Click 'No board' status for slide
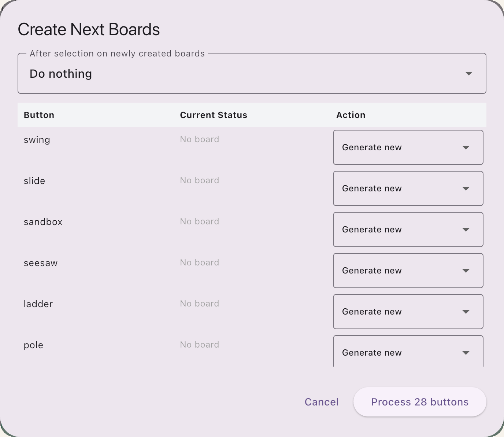This screenshot has width=504, height=437. [200, 180]
